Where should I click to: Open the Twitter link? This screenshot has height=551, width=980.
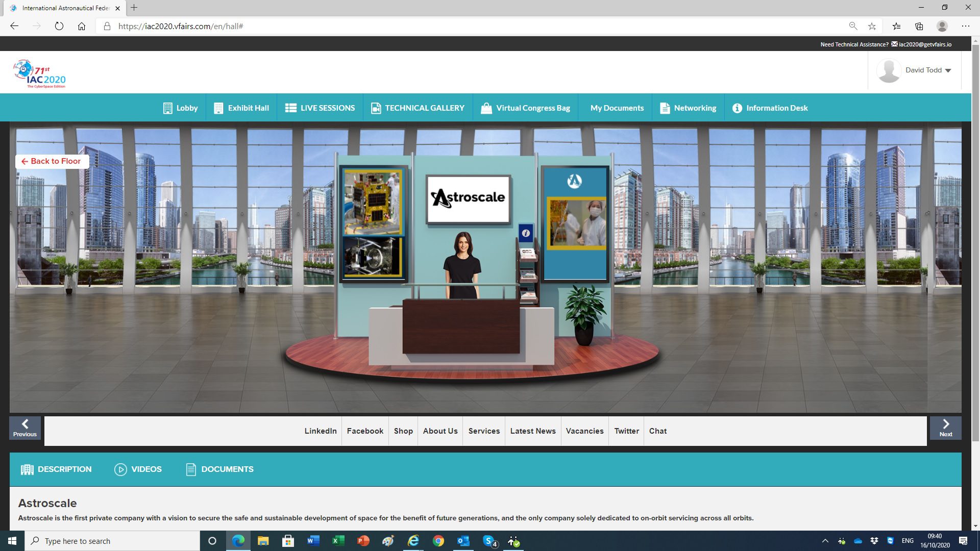[x=626, y=431]
